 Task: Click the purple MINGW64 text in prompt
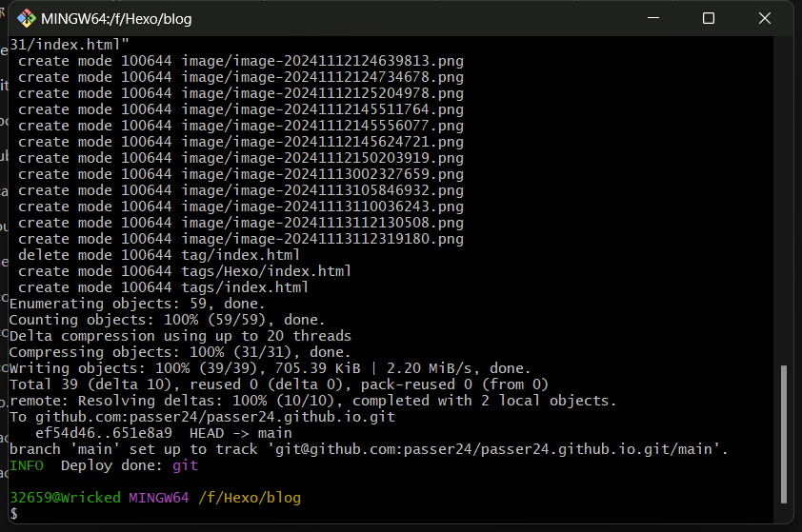pyautogui.click(x=159, y=498)
